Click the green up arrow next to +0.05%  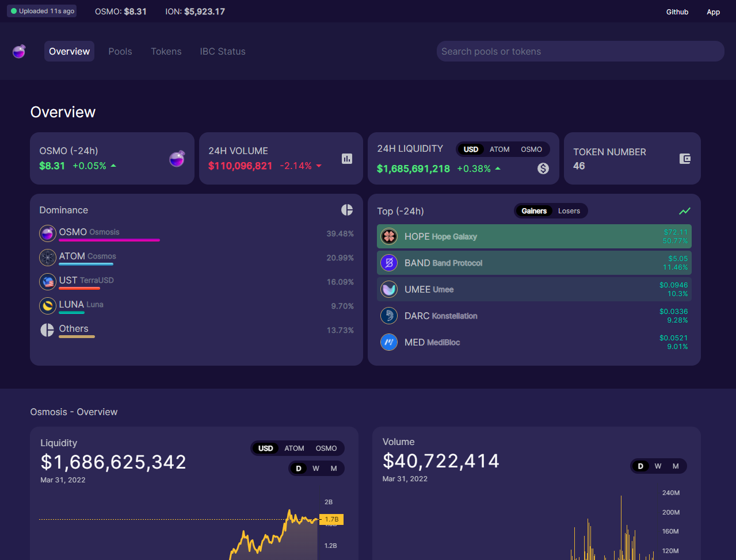coord(113,166)
